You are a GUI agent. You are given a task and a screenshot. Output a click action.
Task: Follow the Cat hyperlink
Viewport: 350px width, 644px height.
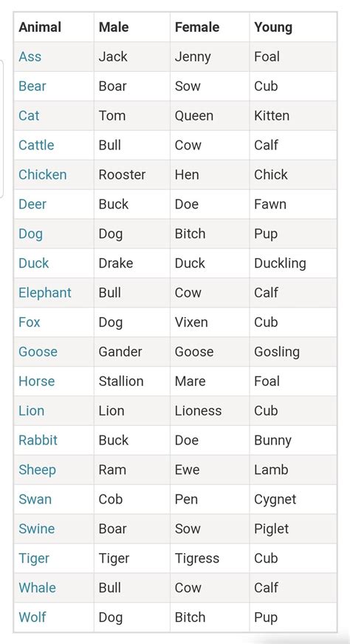pos(29,116)
